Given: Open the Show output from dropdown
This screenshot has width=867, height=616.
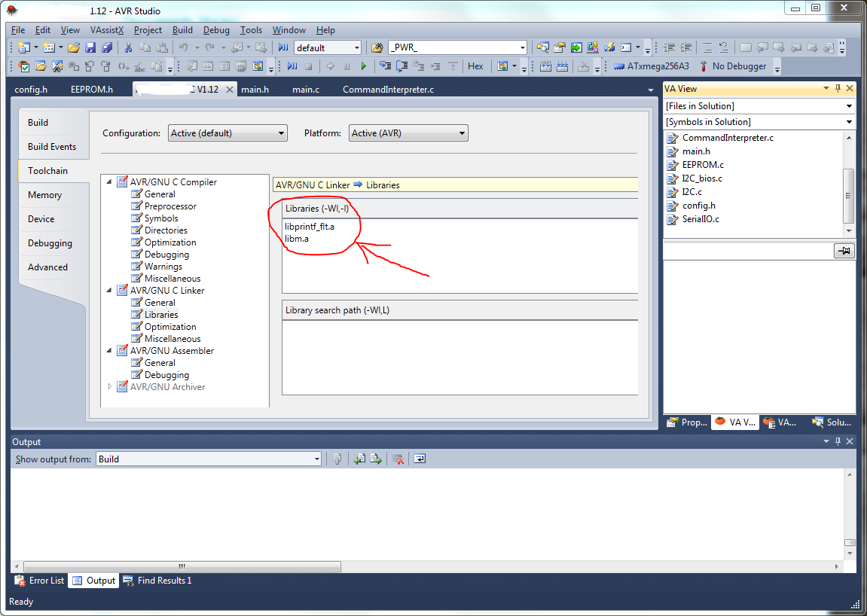Looking at the screenshot, I should pos(209,459).
